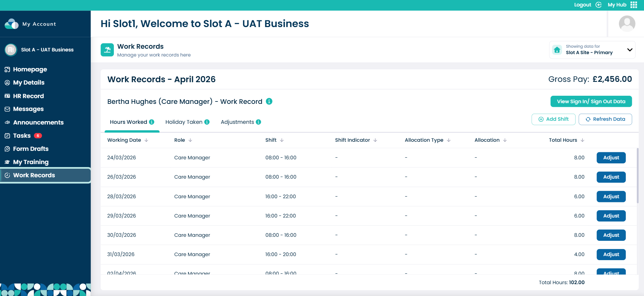Switch to the Holiday Taken tab
Image resolution: width=644 pixels, height=296 pixels.
[x=184, y=122]
